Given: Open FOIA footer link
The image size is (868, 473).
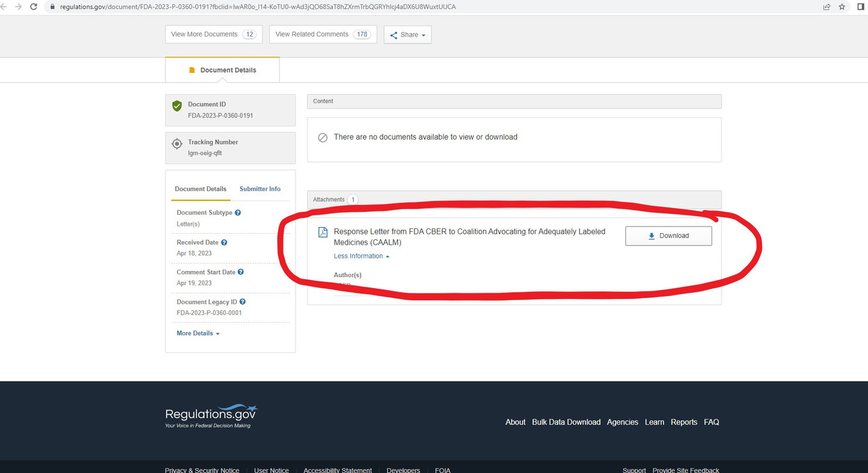Looking at the screenshot, I should point(442,470).
